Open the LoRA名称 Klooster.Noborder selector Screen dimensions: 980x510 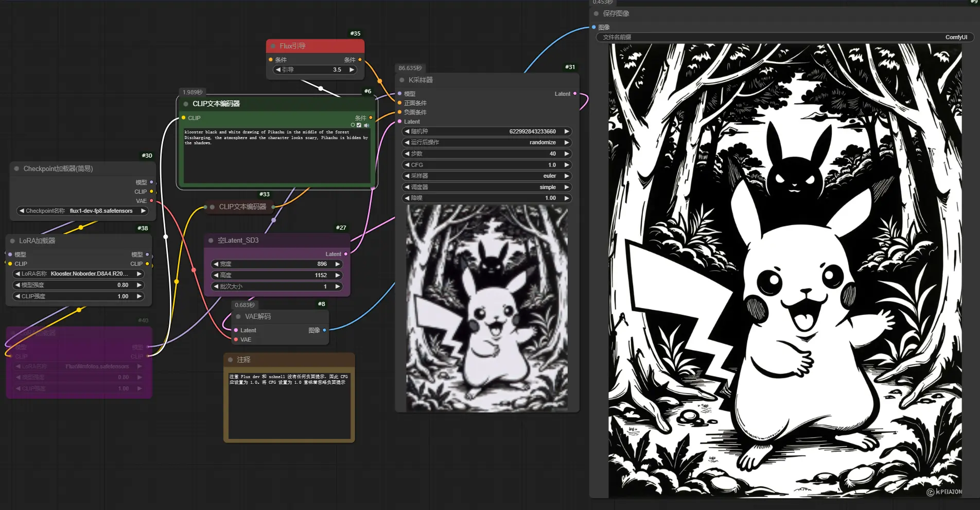(78, 274)
